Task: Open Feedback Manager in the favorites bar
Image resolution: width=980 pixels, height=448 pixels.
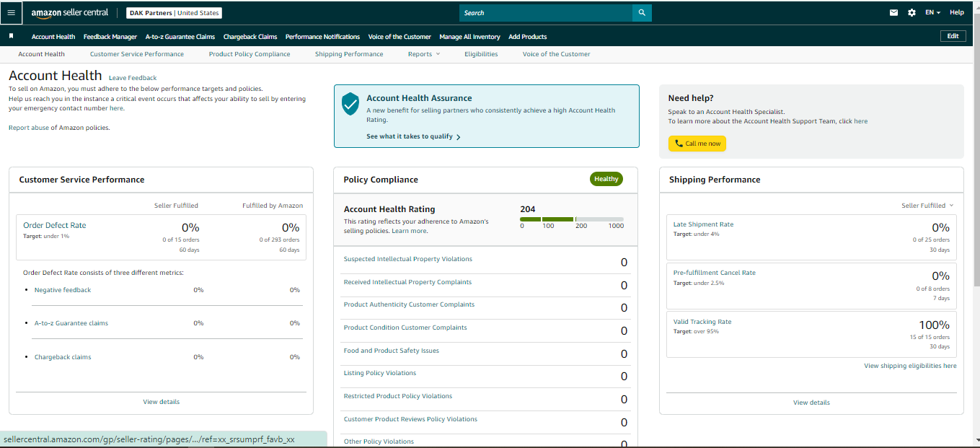Action: [x=110, y=37]
